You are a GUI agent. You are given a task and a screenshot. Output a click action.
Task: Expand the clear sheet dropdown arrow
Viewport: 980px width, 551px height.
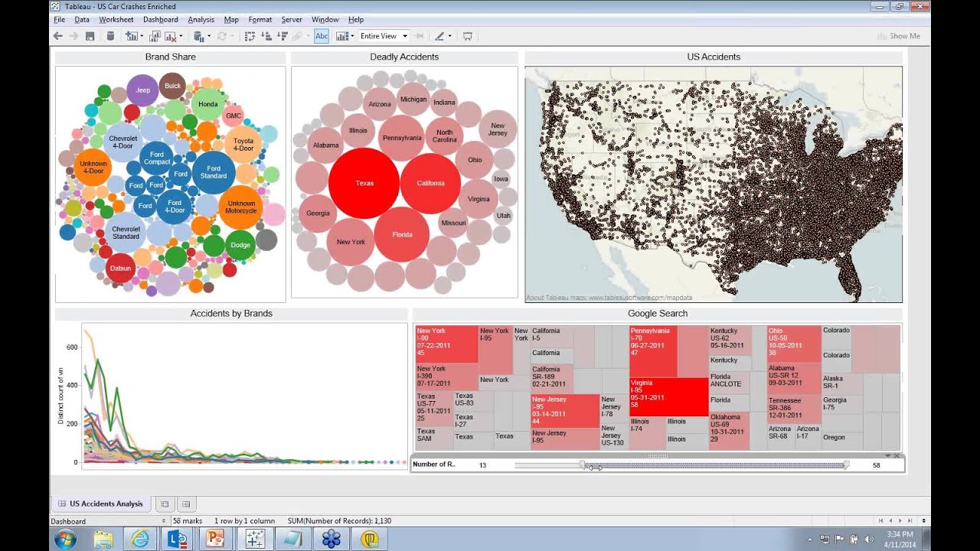tap(180, 36)
